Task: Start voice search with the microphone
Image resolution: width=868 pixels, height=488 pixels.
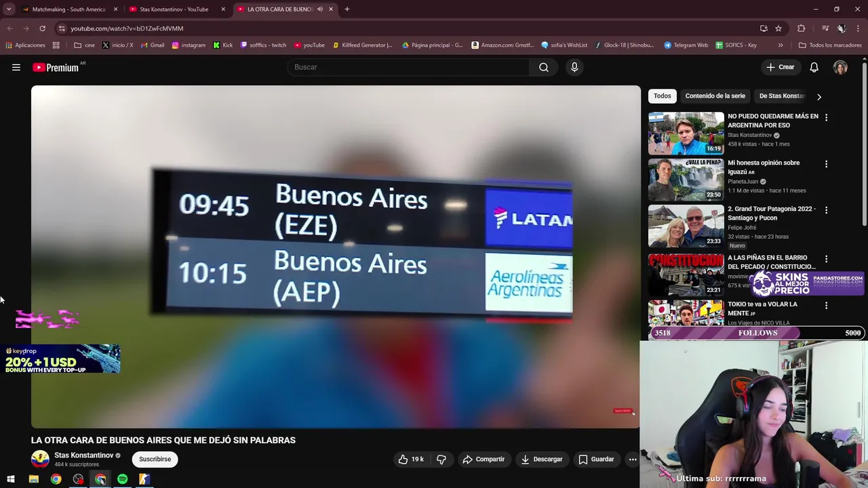Action: tap(574, 67)
